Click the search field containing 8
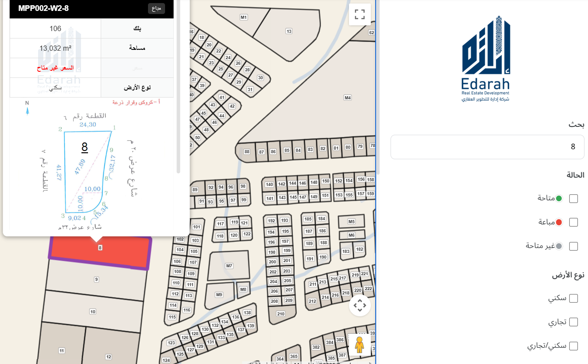Viewport: 588px width, 364px height. pos(487,147)
